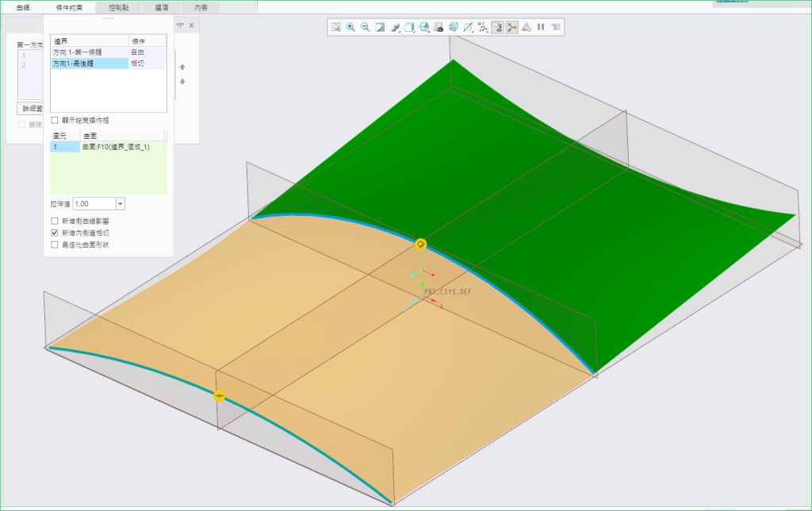Open the 拉伸值 dropdown arrow
Image resolution: width=812 pixels, height=511 pixels.
pos(120,204)
